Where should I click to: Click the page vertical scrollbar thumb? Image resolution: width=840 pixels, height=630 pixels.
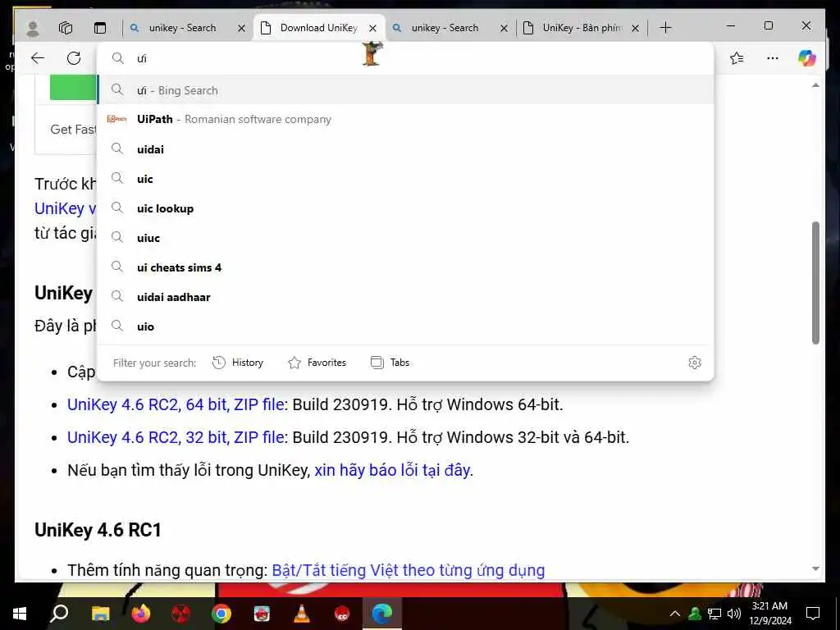[815, 283]
